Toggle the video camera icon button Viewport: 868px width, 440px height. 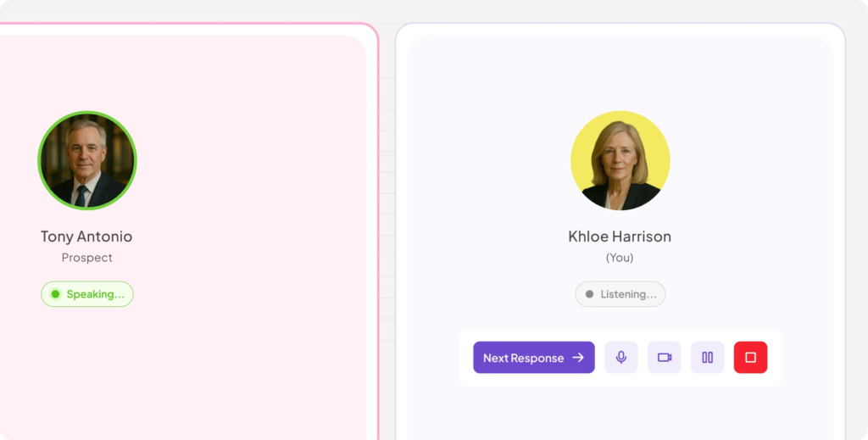tap(665, 358)
